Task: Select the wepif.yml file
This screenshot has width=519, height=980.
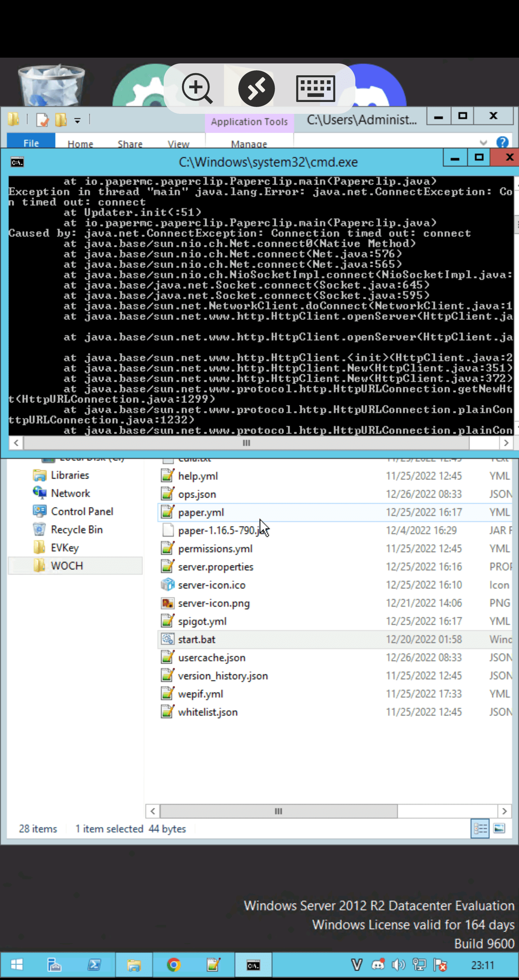Action: [x=200, y=694]
